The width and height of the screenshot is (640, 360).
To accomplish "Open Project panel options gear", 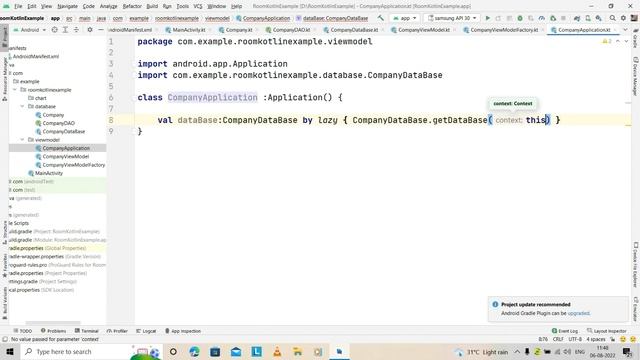I will tap(90, 30).
